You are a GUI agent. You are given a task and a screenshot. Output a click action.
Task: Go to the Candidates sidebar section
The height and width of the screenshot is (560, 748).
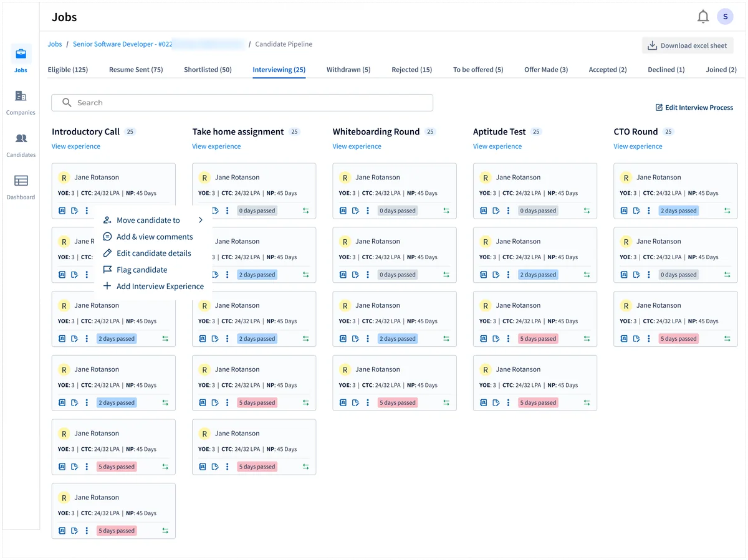pyautogui.click(x=21, y=145)
